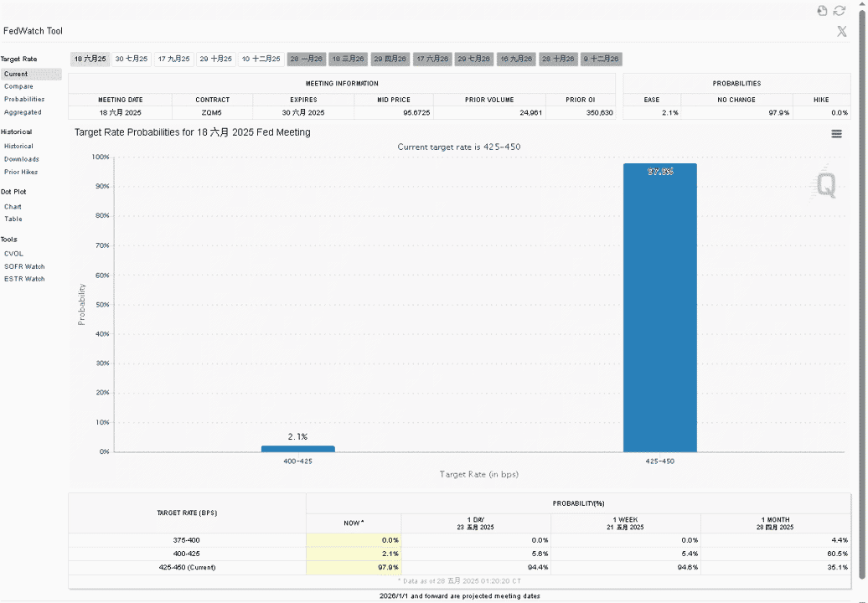Open the chart hamburger context menu

[x=836, y=134]
